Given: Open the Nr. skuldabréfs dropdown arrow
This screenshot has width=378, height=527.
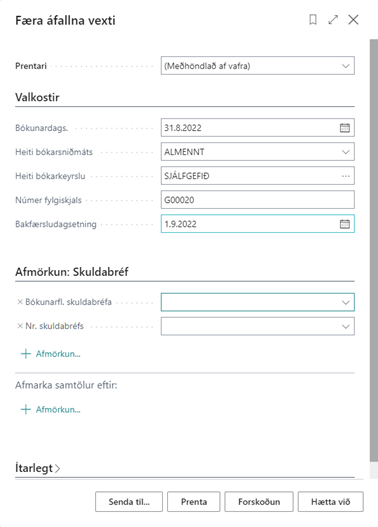Looking at the screenshot, I should click(x=345, y=326).
